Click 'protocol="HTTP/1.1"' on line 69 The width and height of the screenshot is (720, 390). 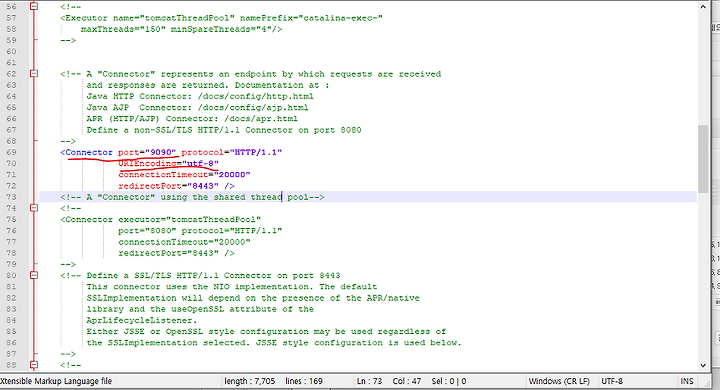point(232,152)
